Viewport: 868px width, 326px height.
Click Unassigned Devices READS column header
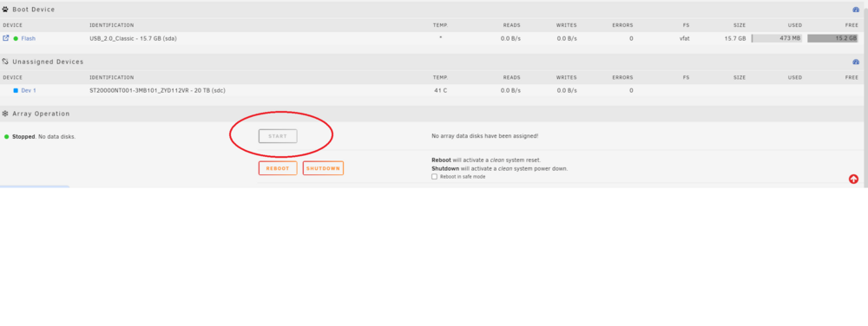coord(511,77)
